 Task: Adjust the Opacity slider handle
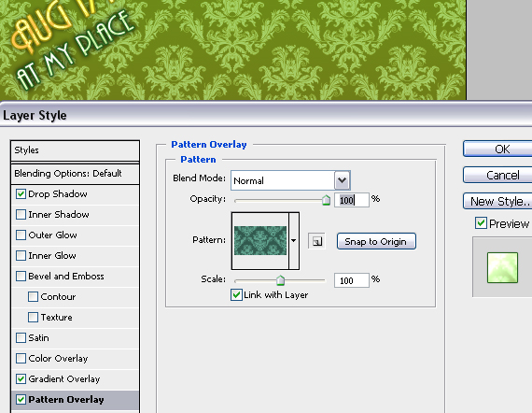click(326, 200)
